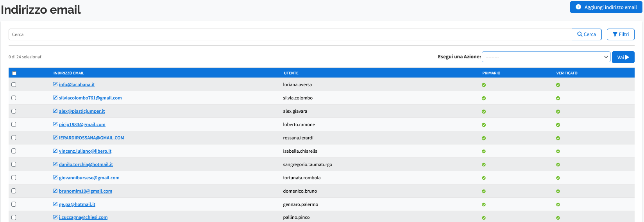The height and width of the screenshot is (222, 644).
Task: Click Aggiungi indirizzo email button
Action: 606,7
